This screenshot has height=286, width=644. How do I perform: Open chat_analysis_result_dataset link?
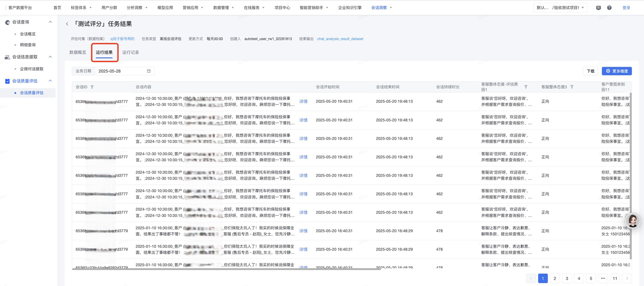coord(340,39)
